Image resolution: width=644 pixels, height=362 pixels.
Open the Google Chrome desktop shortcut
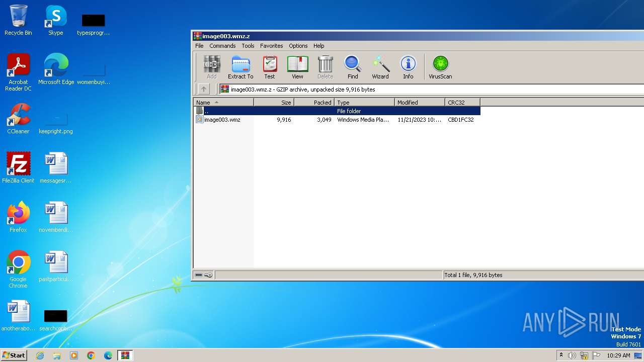18,269
